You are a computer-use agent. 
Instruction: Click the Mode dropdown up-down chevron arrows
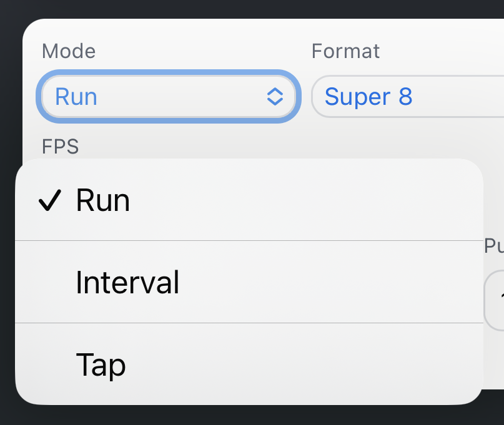275,97
